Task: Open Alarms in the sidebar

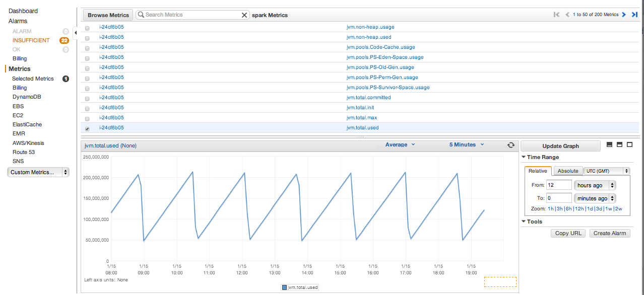Action: (18, 21)
